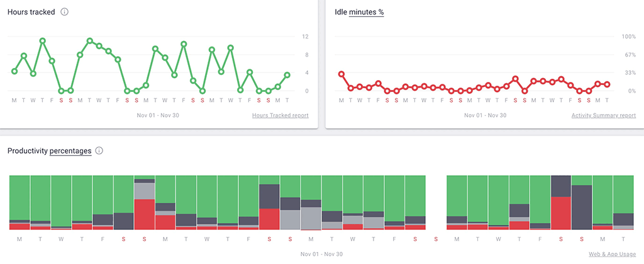Click light gray segment of third Monday's productivity bar
The image size is (644, 264).
point(311,217)
